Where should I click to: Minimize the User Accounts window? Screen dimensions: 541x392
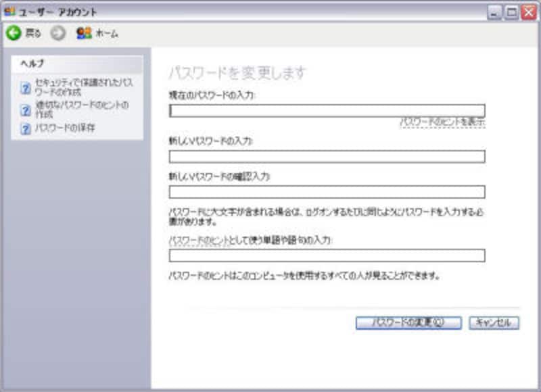point(495,12)
